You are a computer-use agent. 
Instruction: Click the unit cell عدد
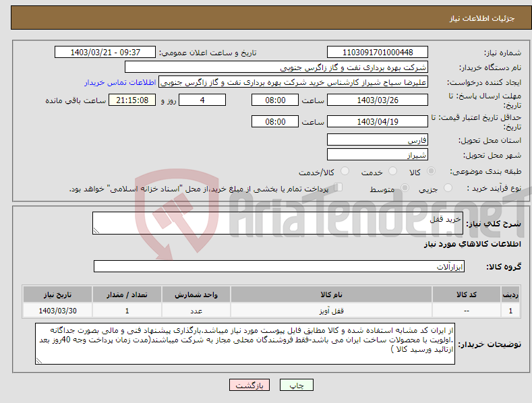[x=196, y=311]
